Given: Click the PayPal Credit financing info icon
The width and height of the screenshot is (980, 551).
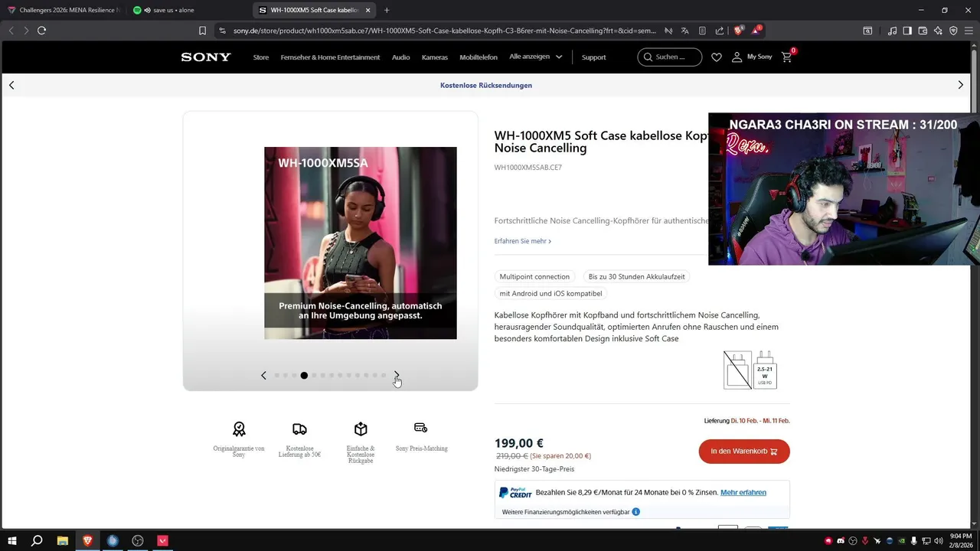Looking at the screenshot, I should click(636, 512).
